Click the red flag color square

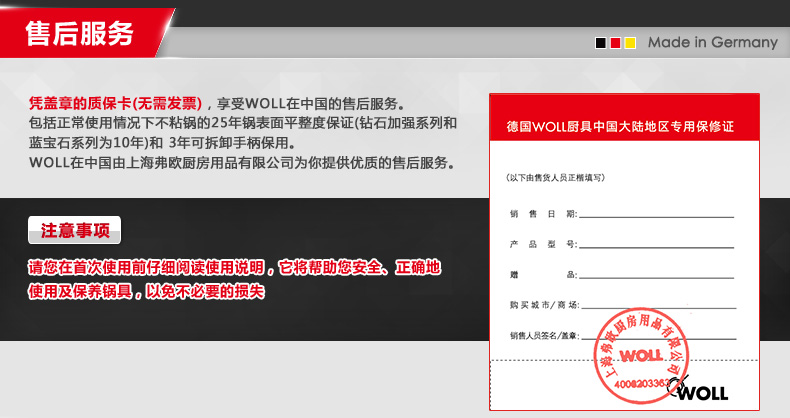coord(615,43)
